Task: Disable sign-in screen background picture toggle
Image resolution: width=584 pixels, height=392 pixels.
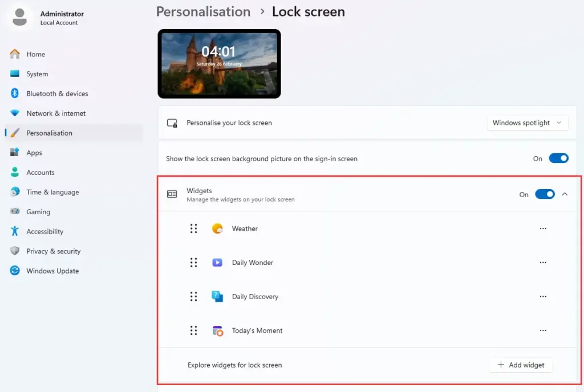Action: pos(558,158)
